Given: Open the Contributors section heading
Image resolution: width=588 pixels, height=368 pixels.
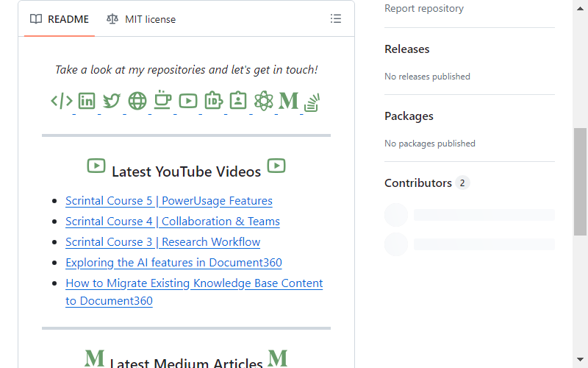Looking at the screenshot, I should click(x=418, y=183).
